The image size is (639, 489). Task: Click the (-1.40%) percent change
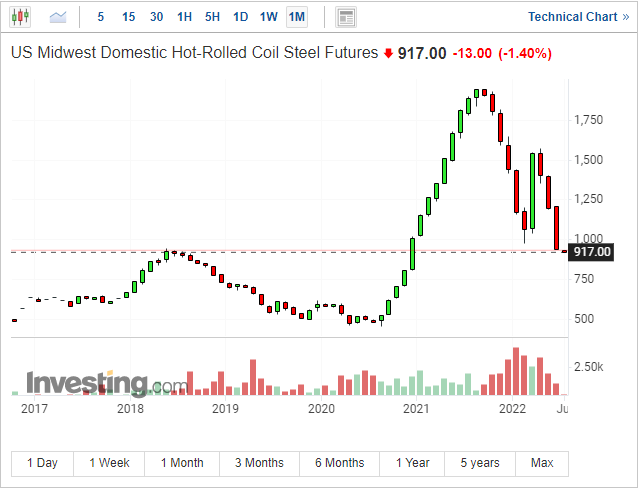coord(525,53)
